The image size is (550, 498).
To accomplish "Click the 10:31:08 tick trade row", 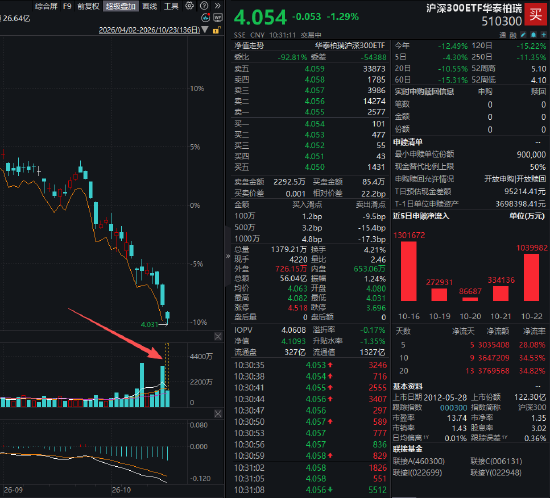I will click(x=310, y=490).
